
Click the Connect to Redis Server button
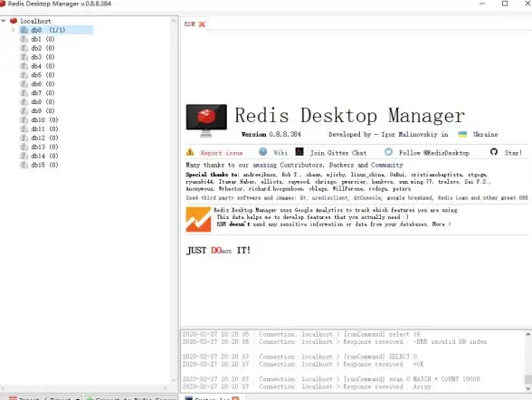click(131, 398)
